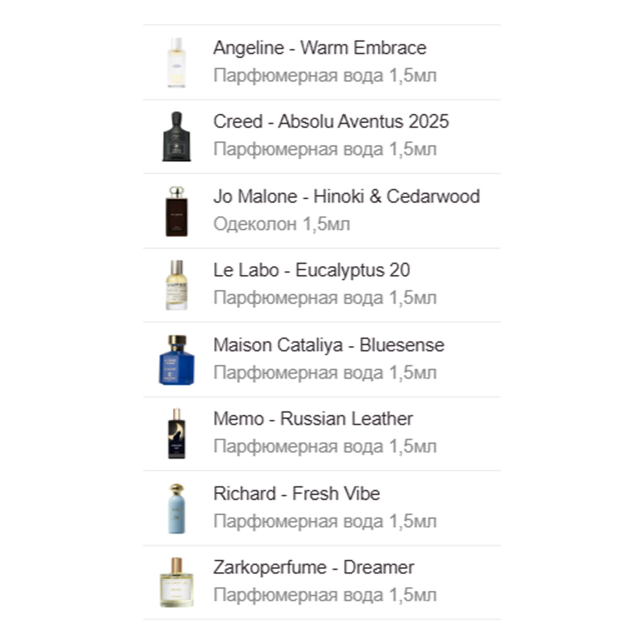Screen dimensions: 644x644
Task: Open Maison Cataliya - Bluesense title
Action: tap(329, 345)
